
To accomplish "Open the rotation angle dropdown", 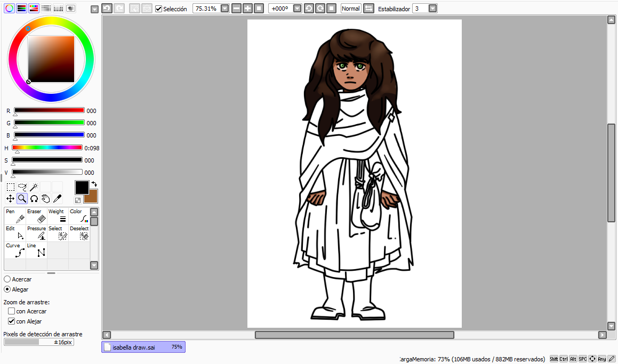I will tap(297, 9).
